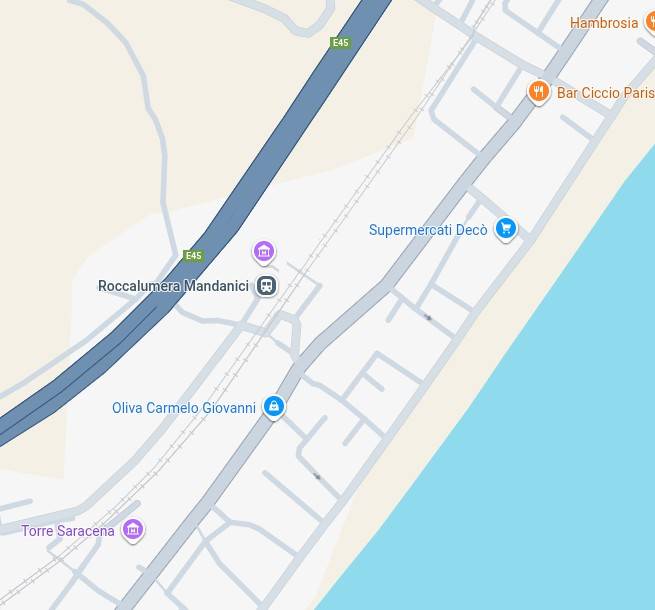Image resolution: width=655 pixels, height=610 pixels.
Task: Open the Torre Saracena text label
Action: (68, 531)
